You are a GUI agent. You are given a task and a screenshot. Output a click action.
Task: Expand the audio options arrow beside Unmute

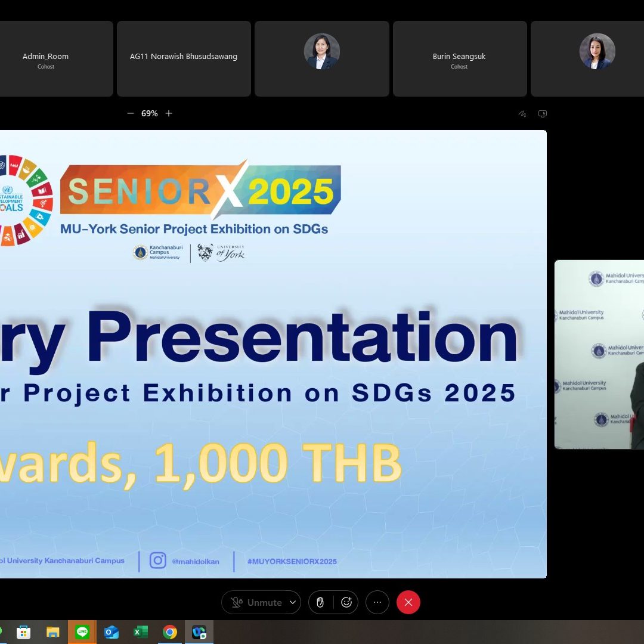click(293, 602)
